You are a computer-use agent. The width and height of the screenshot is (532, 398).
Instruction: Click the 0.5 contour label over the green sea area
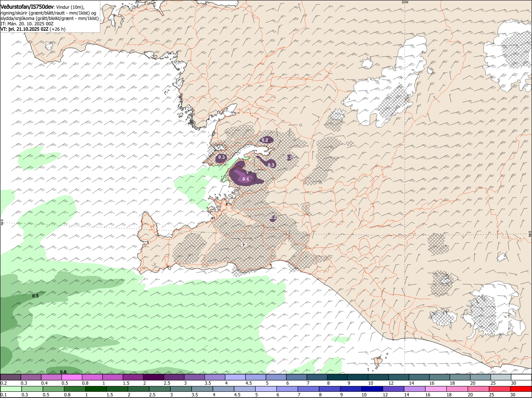(x=35, y=296)
